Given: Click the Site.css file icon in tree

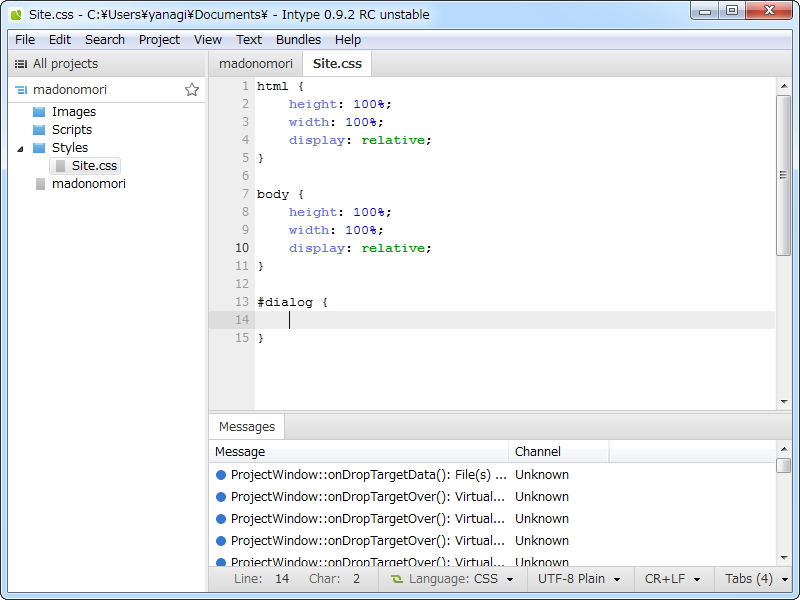Looking at the screenshot, I should click(60, 166).
